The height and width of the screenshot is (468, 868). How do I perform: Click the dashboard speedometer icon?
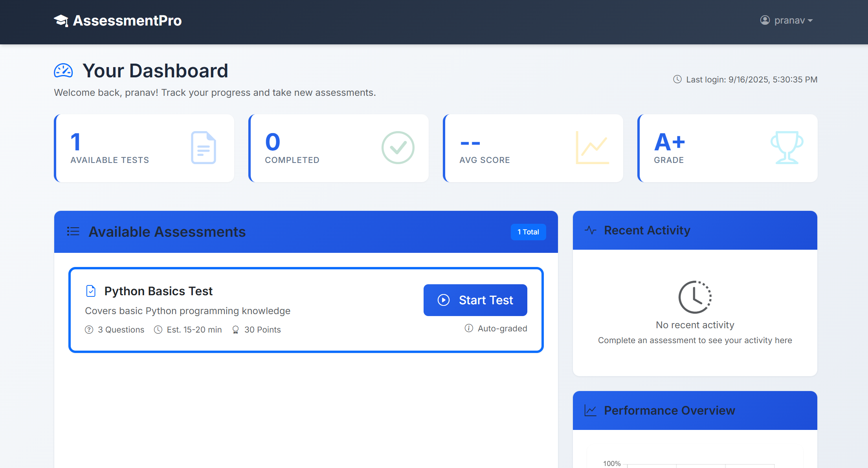click(x=63, y=71)
